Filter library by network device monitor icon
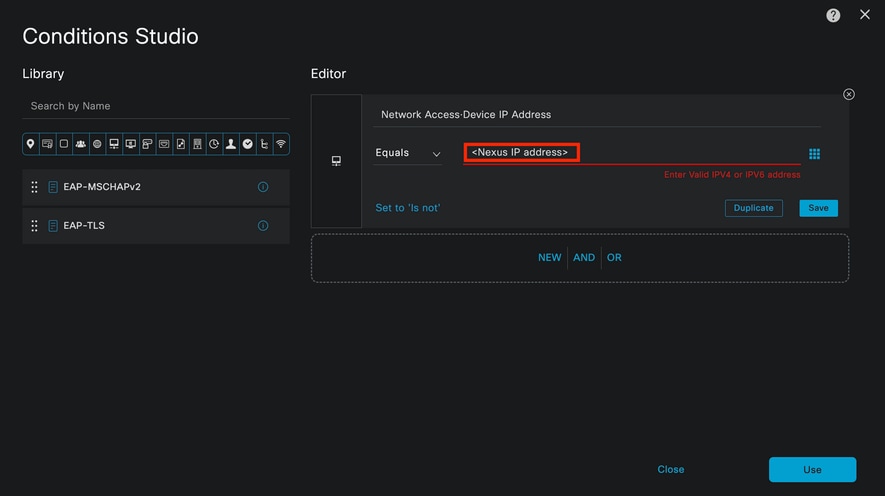885x496 pixels. click(x=114, y=144)
